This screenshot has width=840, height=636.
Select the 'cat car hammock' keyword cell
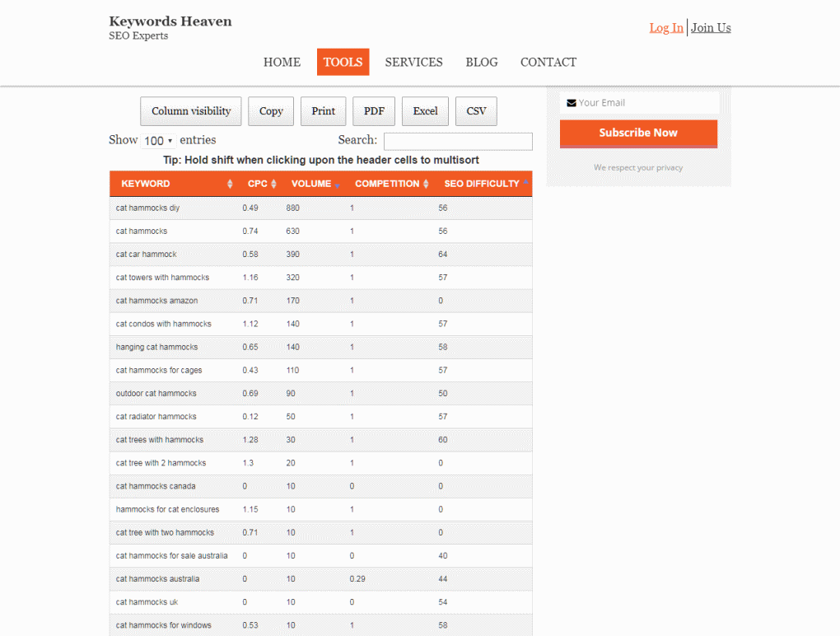tap(147, 255)
